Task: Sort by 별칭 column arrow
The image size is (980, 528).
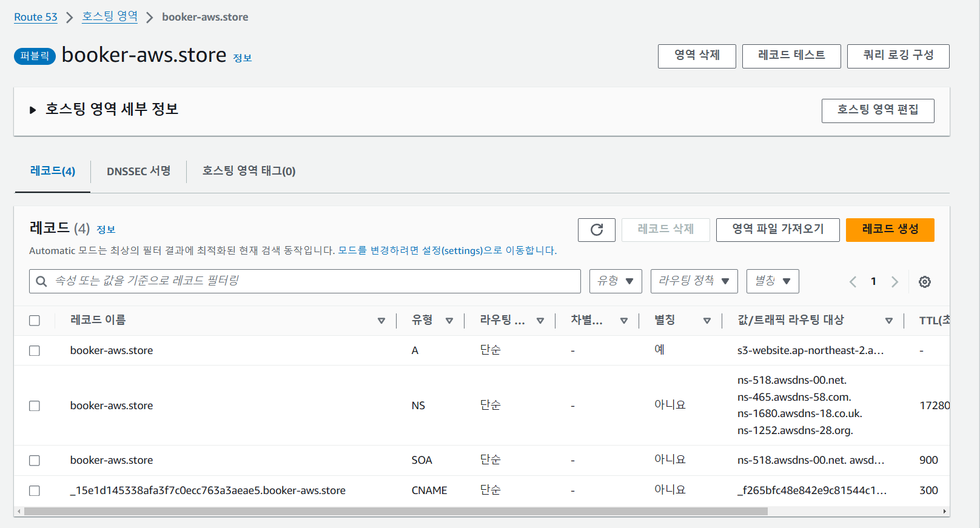Action: 707,321
